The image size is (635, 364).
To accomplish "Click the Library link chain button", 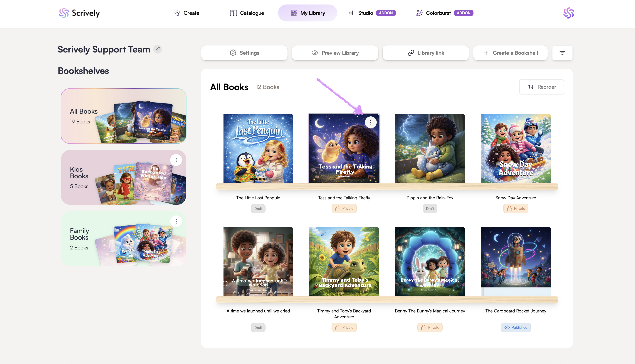I will 426,53.
